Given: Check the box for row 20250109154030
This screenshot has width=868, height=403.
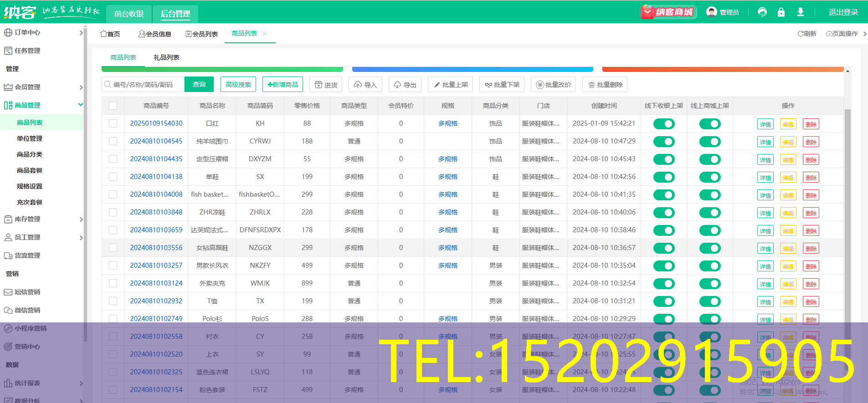Looking at the screenshot, I should 113,123.
